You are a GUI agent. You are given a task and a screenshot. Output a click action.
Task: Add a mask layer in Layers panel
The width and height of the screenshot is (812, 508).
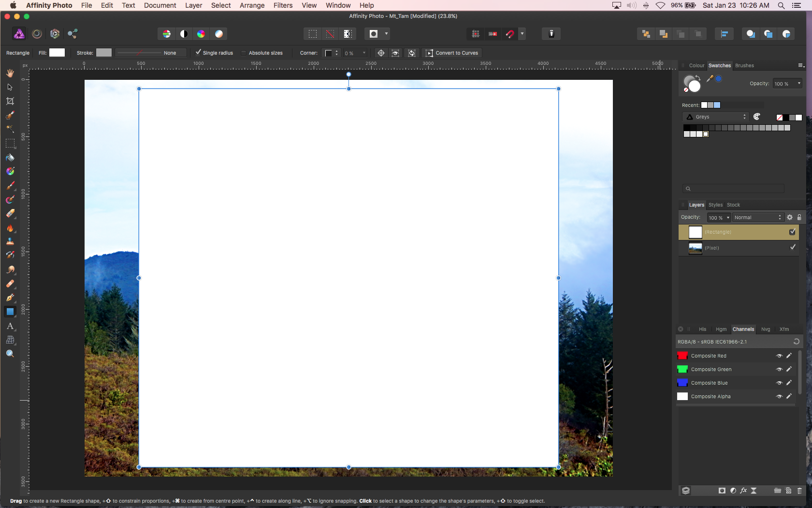722,491
